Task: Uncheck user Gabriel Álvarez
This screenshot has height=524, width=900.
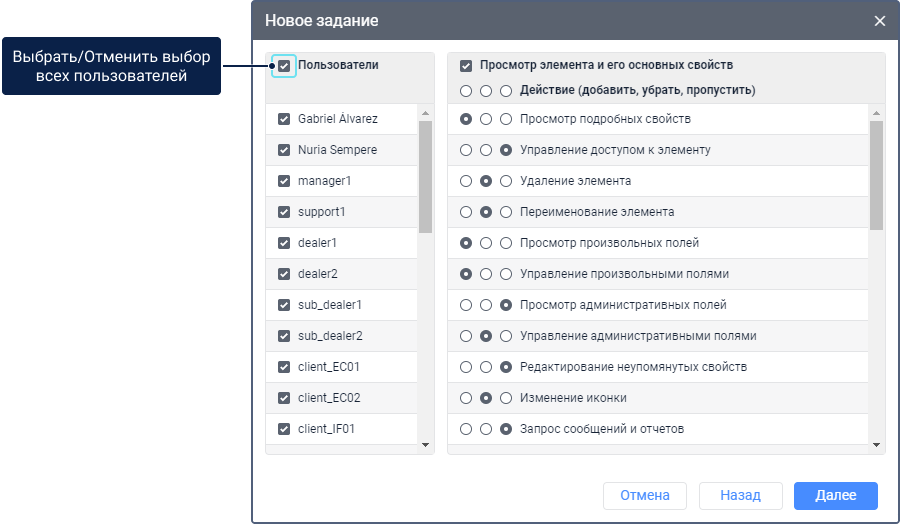Action: pyautogui.click(x=284, y=119)
